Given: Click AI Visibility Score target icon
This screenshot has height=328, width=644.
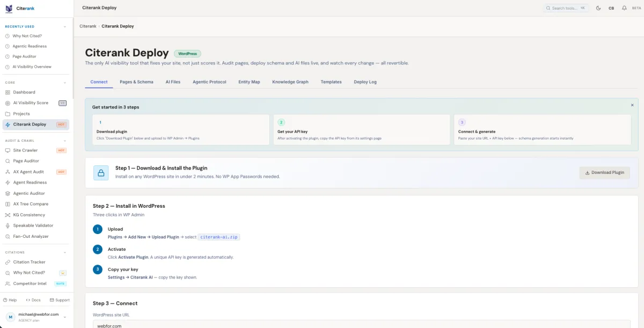Looking at the screenshot, I should click(x=8, y=103).
